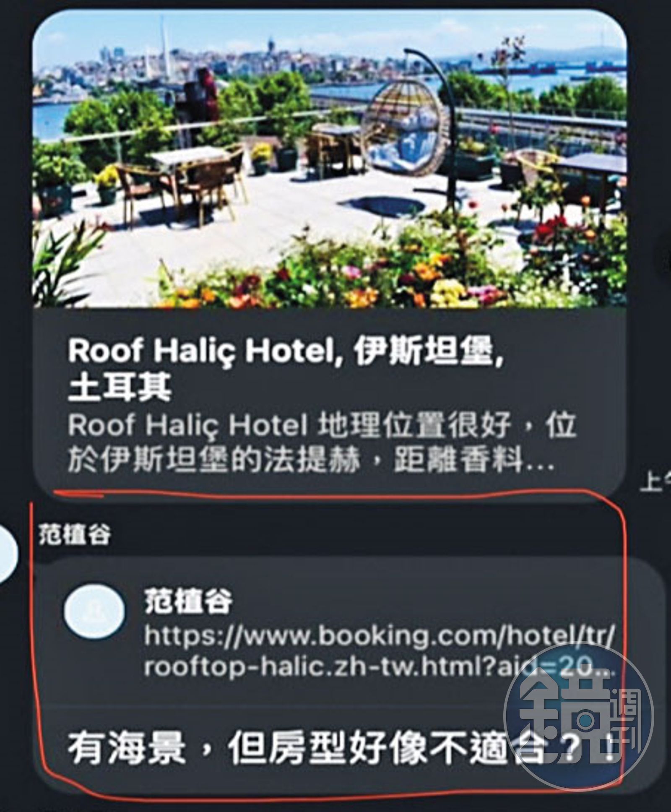
Task: Tap the hotel description starting 地理位置很好
Action: [x=322, y=443]
